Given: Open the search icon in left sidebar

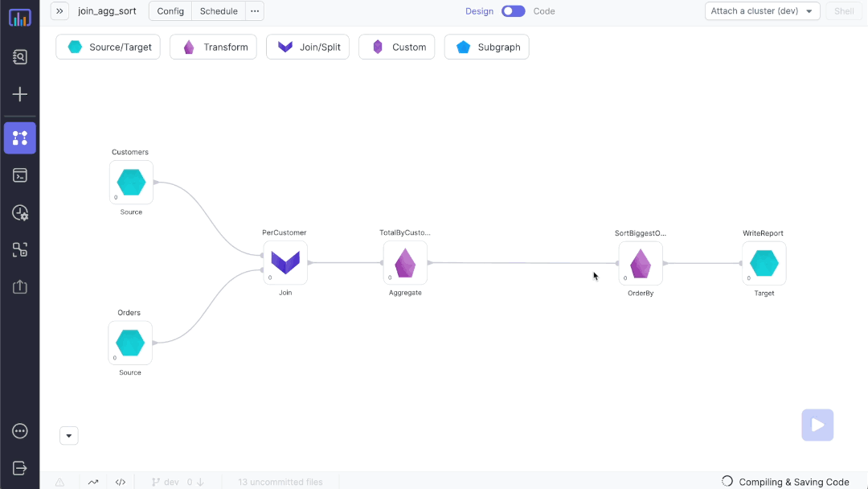Looking at the screenshot, I should [x=20, y=57].
